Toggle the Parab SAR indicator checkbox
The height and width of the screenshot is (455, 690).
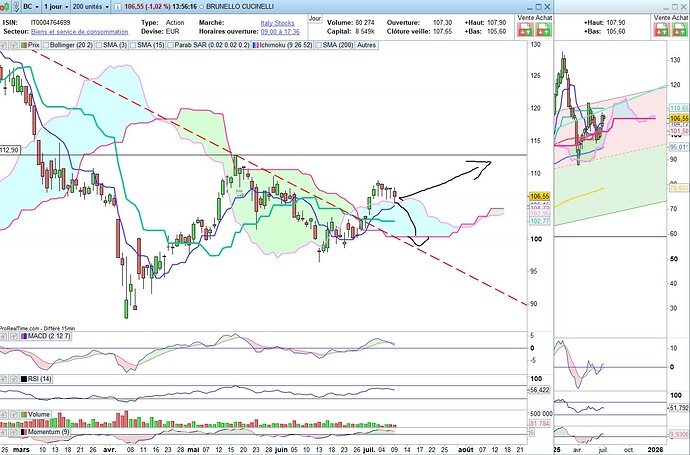pos(170,45)
